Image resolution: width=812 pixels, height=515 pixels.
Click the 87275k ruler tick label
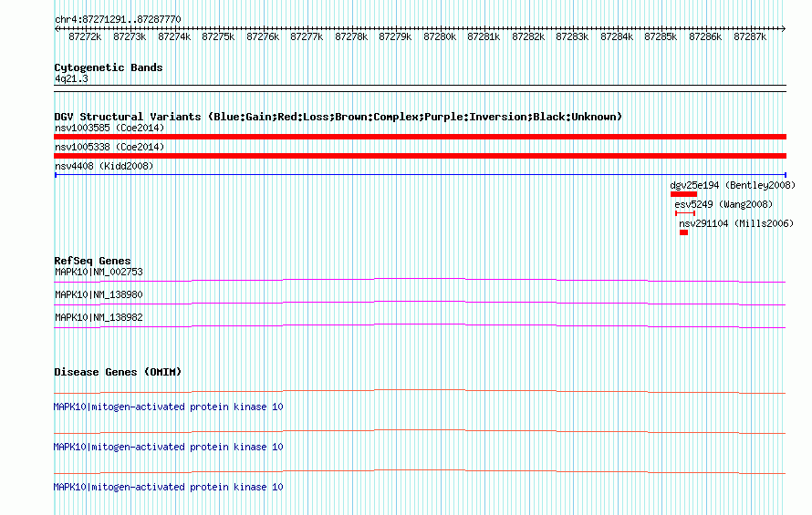[x=218, y=36]
